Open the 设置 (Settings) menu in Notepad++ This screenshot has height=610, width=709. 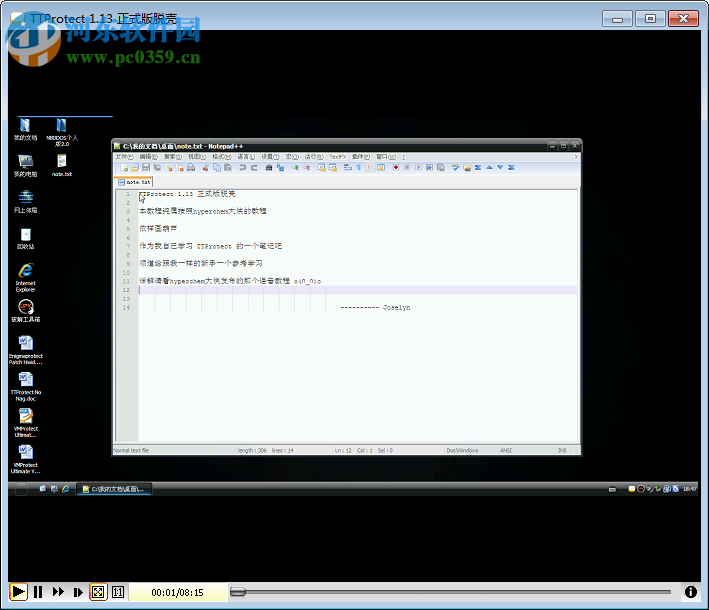pyautogui.click(x=270, y=156)
